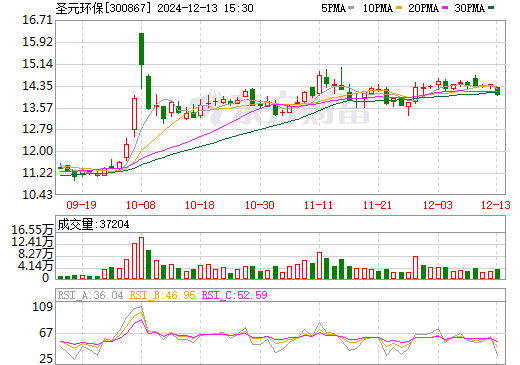Click the RSI_A:36.04 indicator label
The image size is (520, 365).
[90, 295]
